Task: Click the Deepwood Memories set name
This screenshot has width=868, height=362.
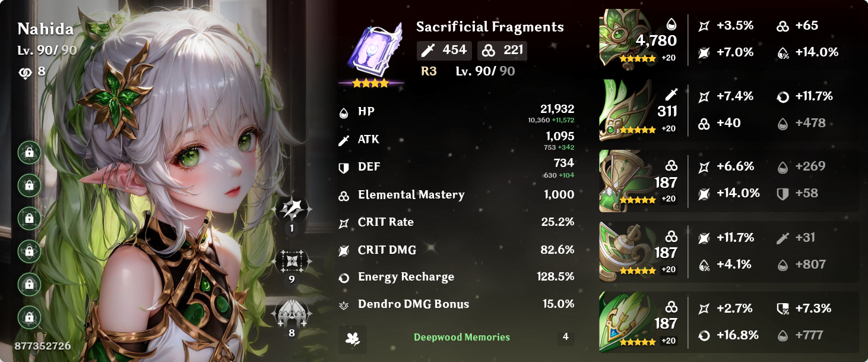Action: (462, 337)
